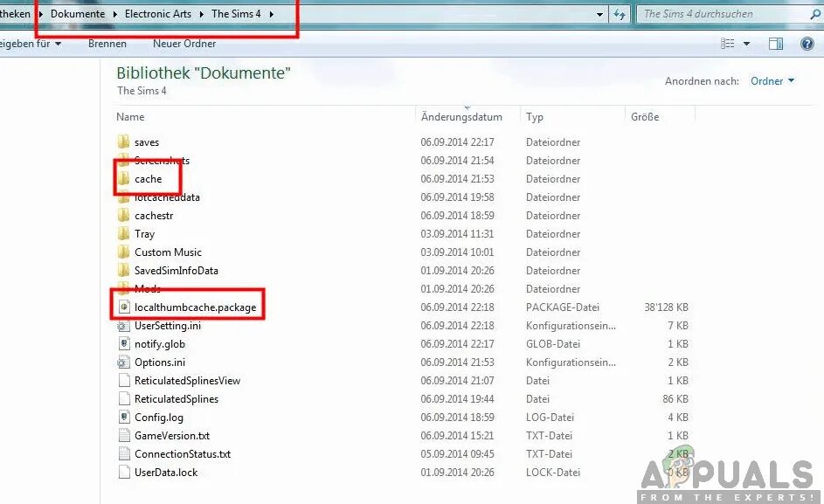824x504 pixels.
Task: Open the Freigeben für dropdown menu
Action: click(x=31, y=44)
